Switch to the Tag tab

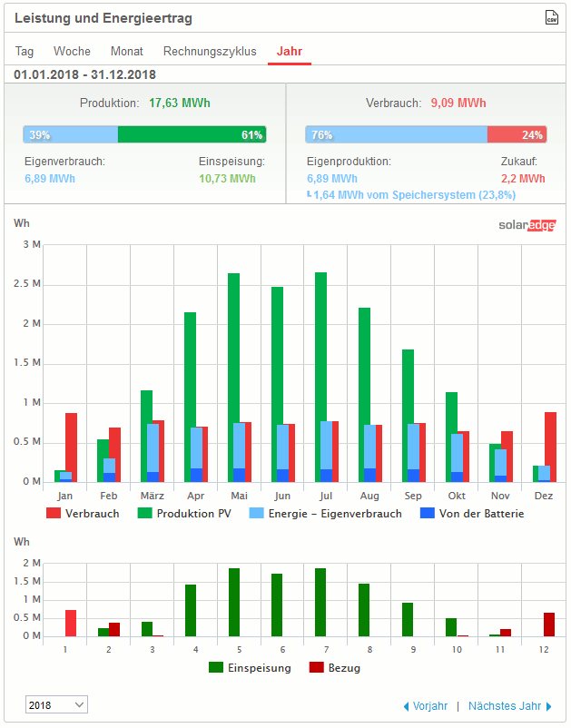pyautogui.click(x=25, y=52)
